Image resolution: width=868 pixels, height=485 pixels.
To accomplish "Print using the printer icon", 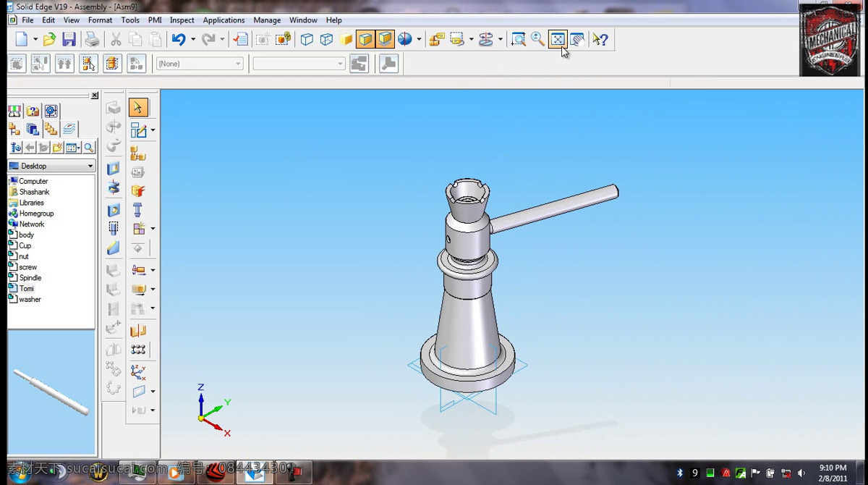I will coord(92,39).
